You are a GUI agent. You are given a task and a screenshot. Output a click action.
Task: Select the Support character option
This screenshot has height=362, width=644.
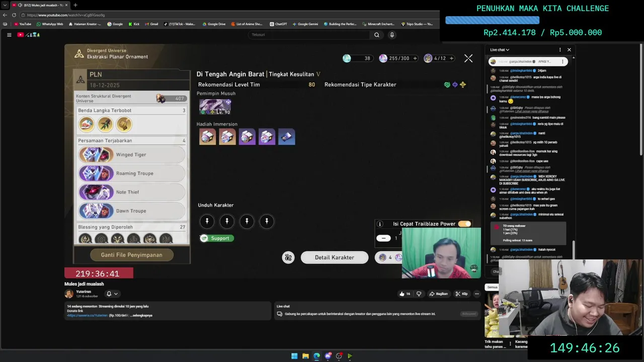point(216,238)
